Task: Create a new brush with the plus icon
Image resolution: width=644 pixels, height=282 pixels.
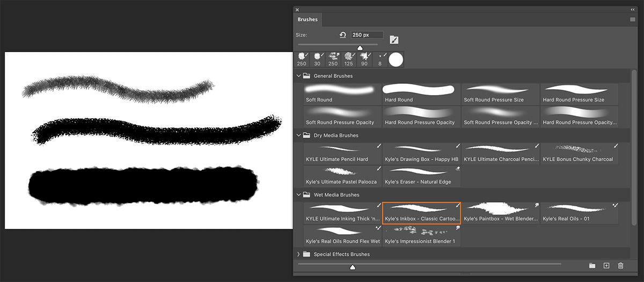Action: [x=606, y=265]
